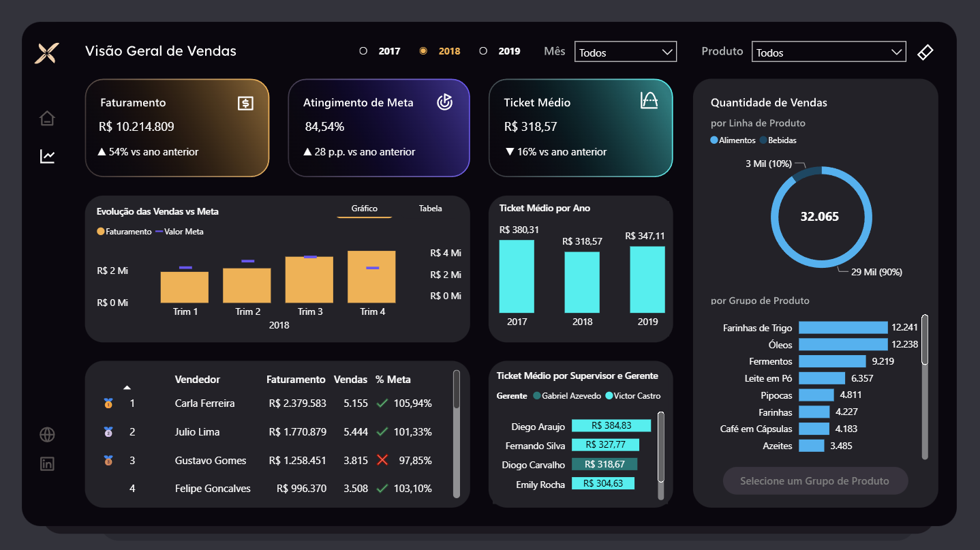Select the 2017 year radio button
The image size is (980, 550).
pyautogui.click(x=363, y=51)
